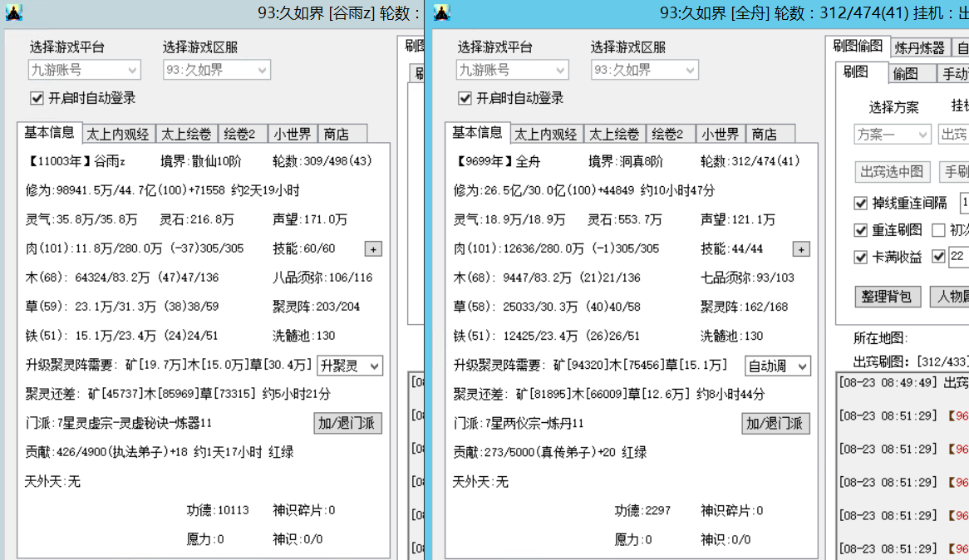Switch to the 太上内观经 tab in the 全舟 window
Image resolution: width=969 pixels, height=560 pixels.
[546, 134]
